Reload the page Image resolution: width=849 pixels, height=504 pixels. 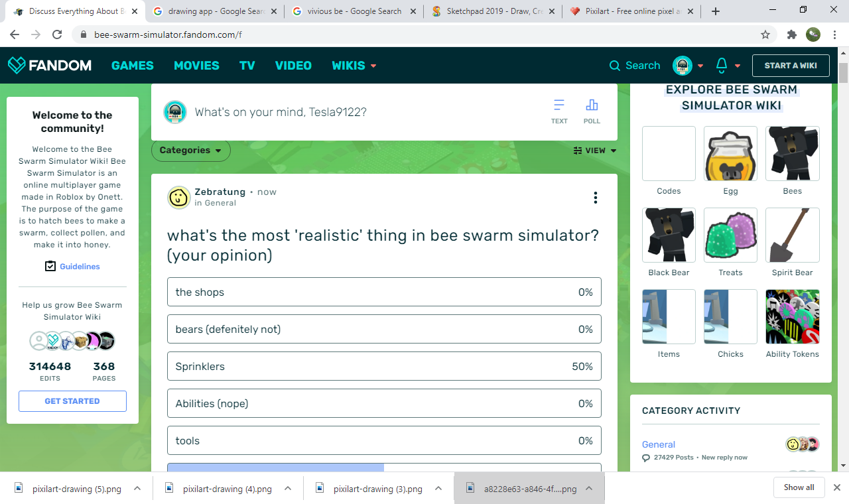pyautogui.click(x=57, y=34)
